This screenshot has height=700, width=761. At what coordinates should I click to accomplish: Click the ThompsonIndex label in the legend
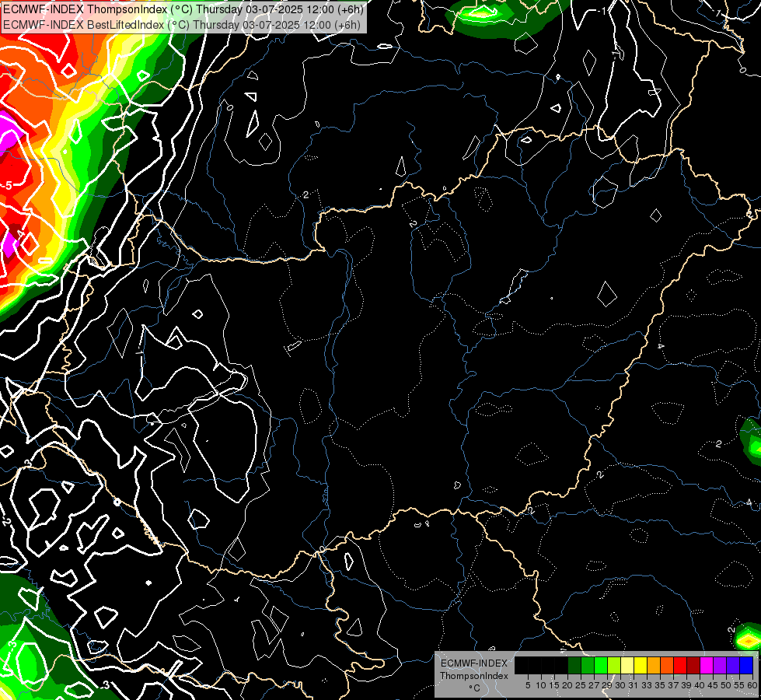tap(474, 676)
